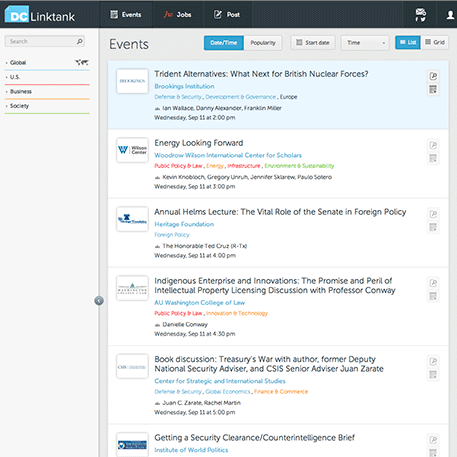Filter by Environment & Sustainability tag
457x457 pixels.
point(299,166)
